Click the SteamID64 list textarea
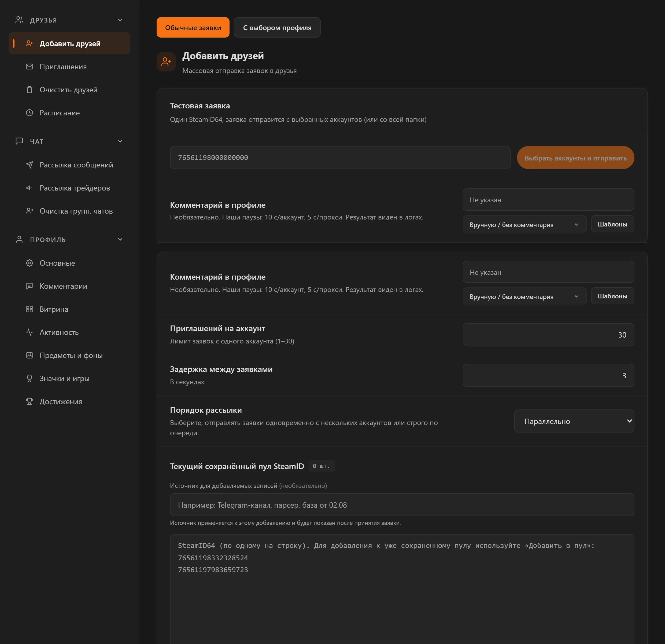665x644 pixels. click(x=402, y=589)
